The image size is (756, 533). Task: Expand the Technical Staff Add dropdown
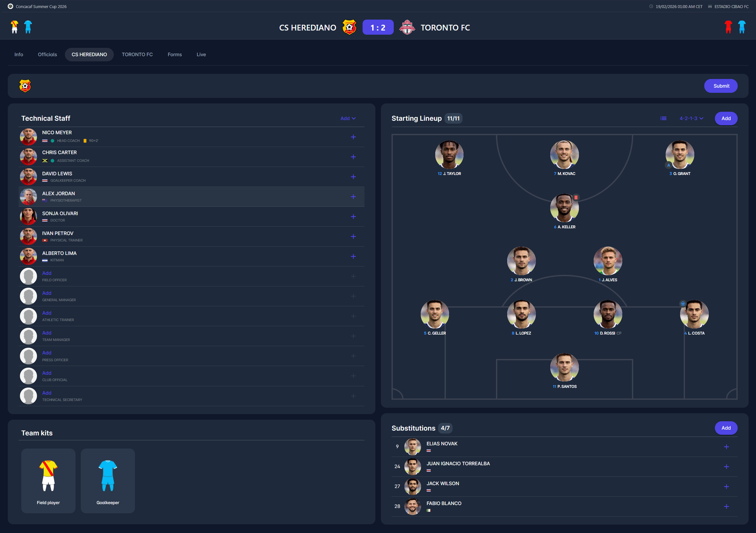click(x=348, y=118)
